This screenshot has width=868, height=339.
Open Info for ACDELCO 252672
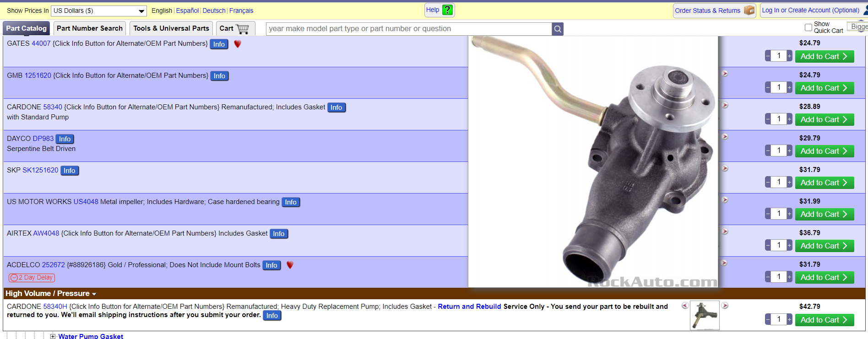[271, 265]
